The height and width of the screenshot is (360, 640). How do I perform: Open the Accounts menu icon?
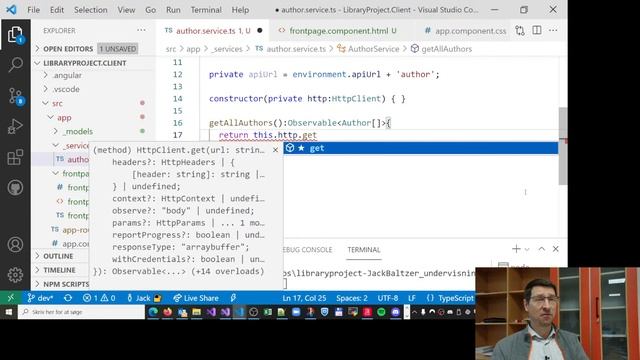(15, 244)
